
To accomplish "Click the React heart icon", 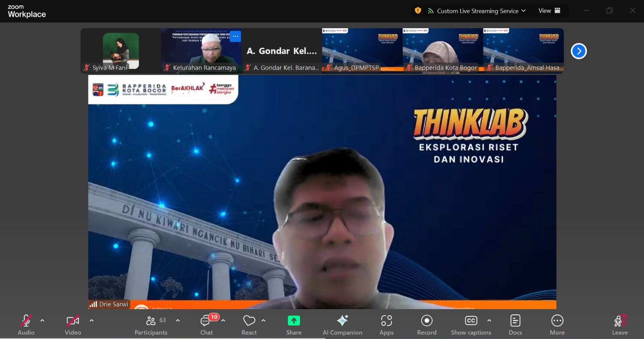I will (249, 324).
